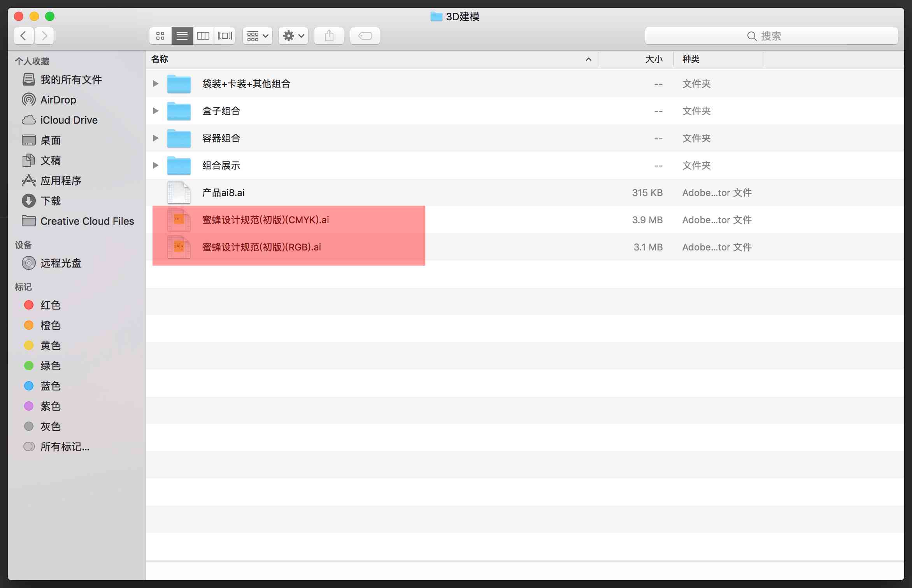Image resolution: width=912 pixels, height=588 pixels.
Task: Click the path/tag icon
Action: tap(365, 35)
